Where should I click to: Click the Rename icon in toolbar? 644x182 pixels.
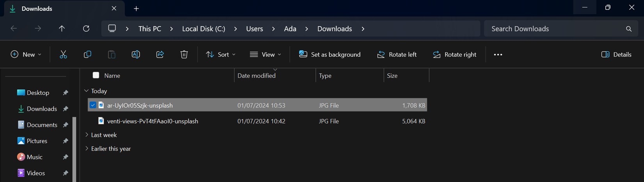[136, 55]
